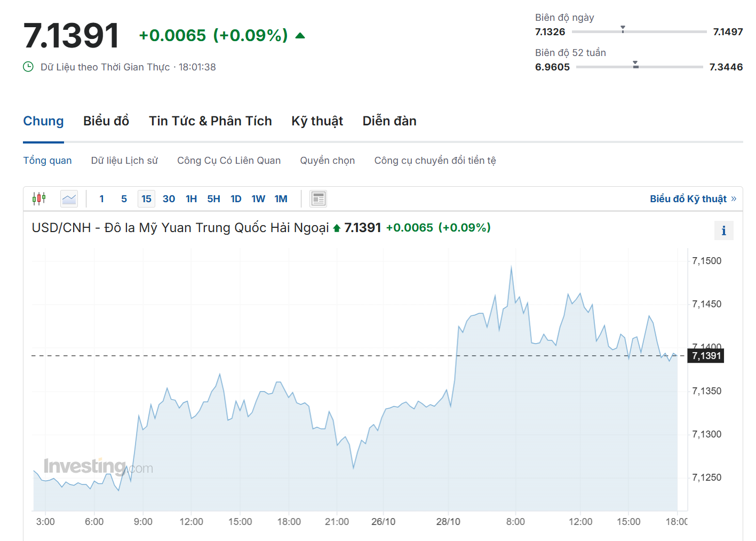Image resolution: width=756 pixels, height=541 pixels.
Task: Set chart interval to 1W
Action: point(258,199)
